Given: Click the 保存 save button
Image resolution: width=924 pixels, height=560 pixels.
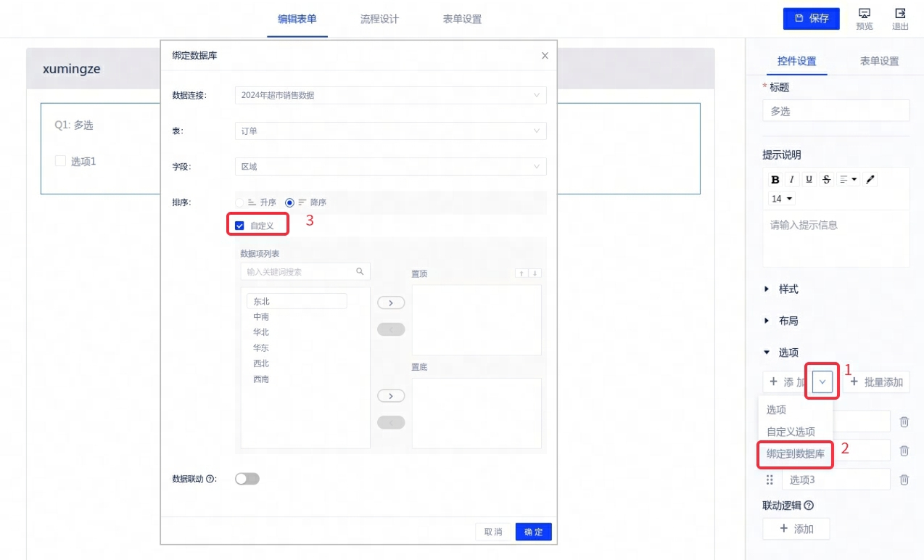Looking at the screenshot, I should click(811, 19).
